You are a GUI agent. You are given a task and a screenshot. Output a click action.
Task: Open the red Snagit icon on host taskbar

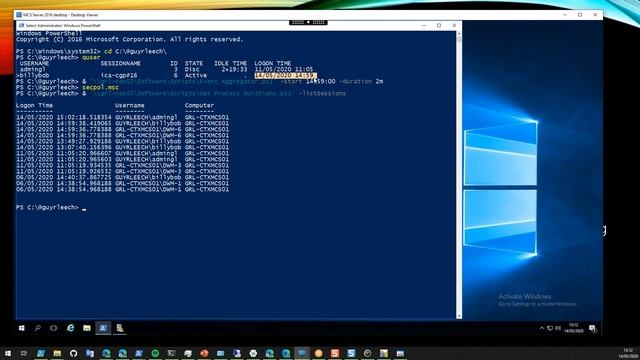pos(335,353)
